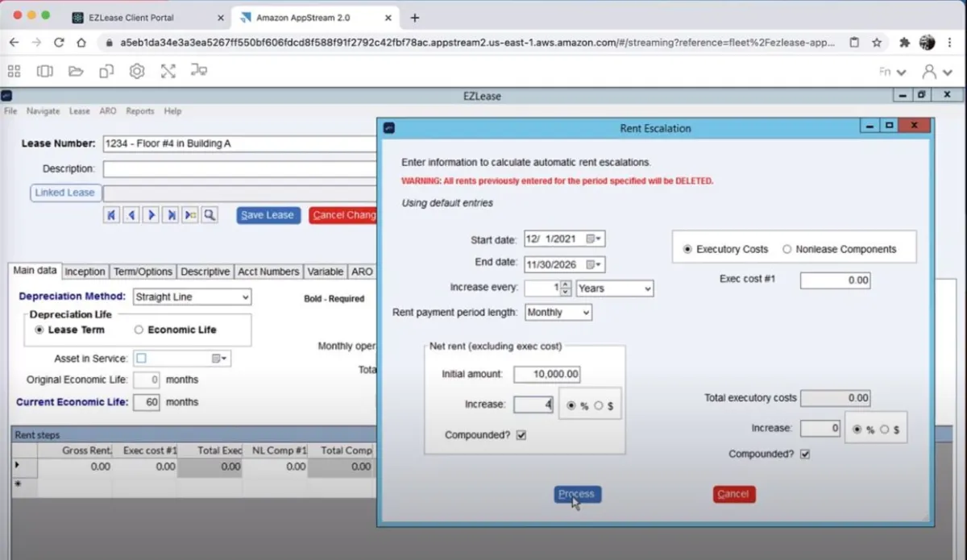Switch to the Inception tab
This screenshot has width=967, height=560.
coord(85,272)
